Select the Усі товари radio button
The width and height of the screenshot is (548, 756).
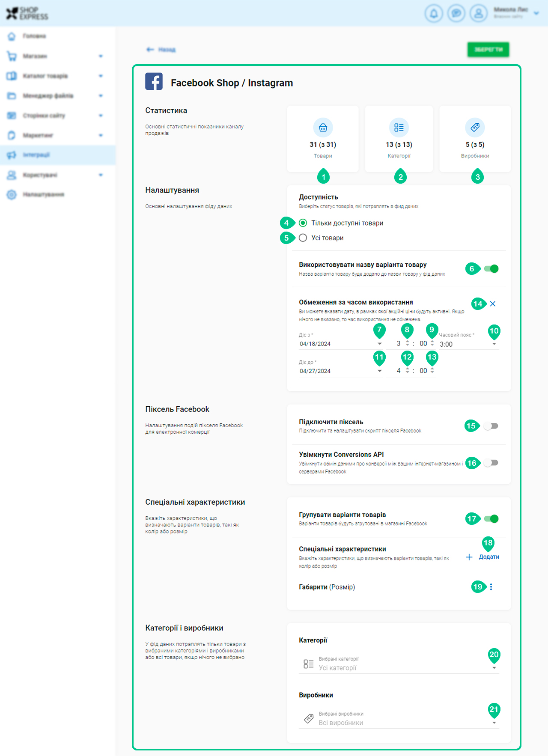tap(303, 238)
